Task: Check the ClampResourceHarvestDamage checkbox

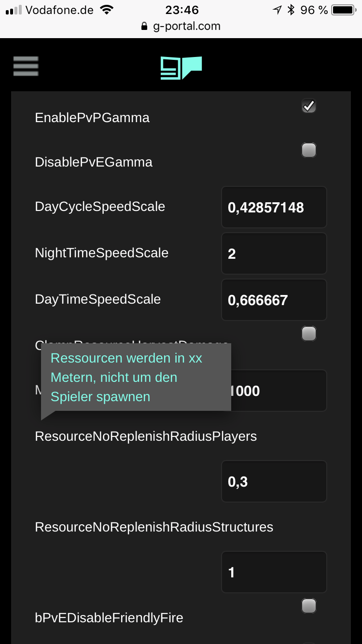Action: (x=309, y=333)
